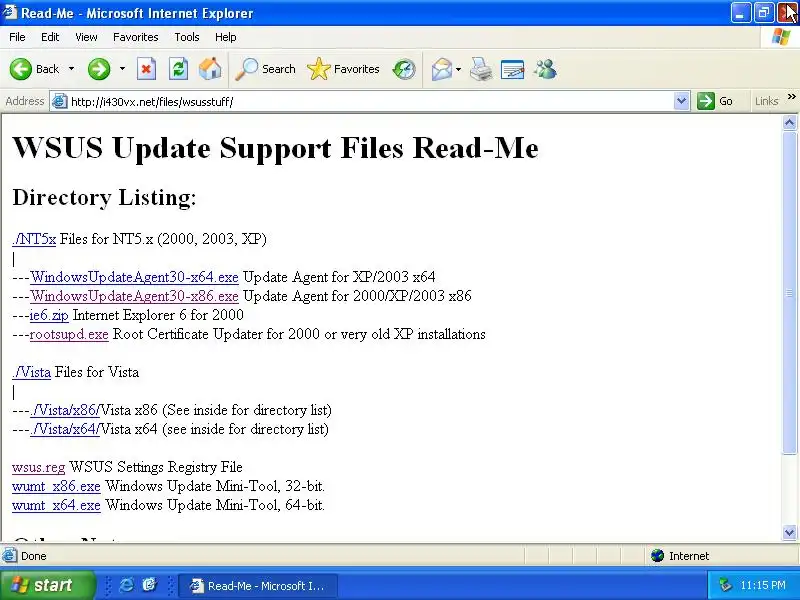
Task: Expand the Links toolbar chevron
Action: click(791, 96)
